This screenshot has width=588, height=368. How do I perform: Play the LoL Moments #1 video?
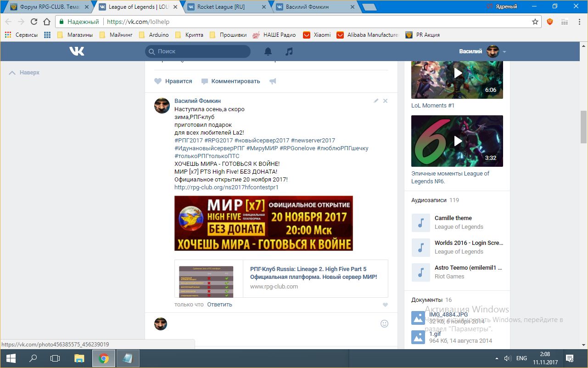[x=457, y=73]
